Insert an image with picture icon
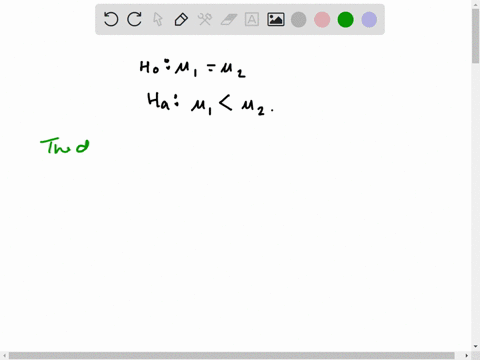This screenshot has height=360, width=480. [x=276, y=19]
